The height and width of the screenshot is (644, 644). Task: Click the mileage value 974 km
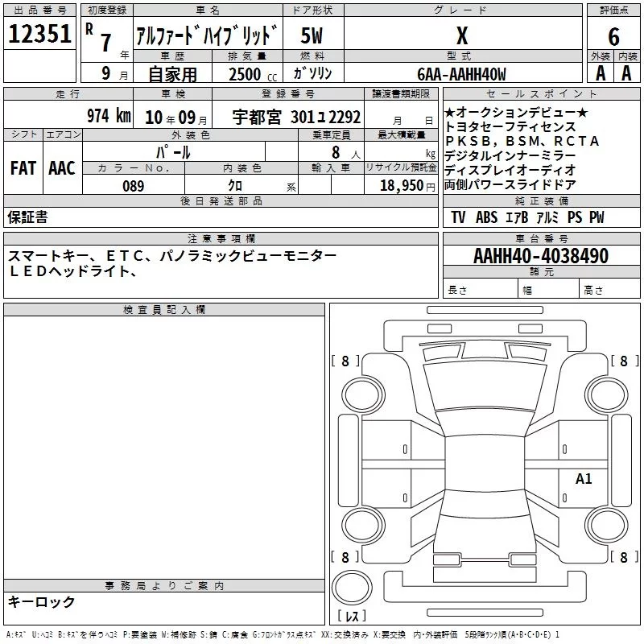coord(108,116)
